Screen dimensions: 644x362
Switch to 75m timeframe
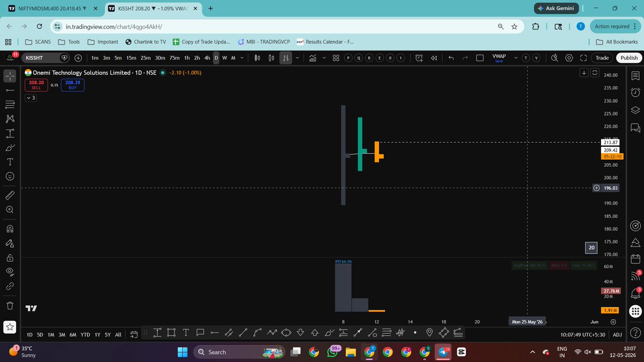click(x=174, y=58)
